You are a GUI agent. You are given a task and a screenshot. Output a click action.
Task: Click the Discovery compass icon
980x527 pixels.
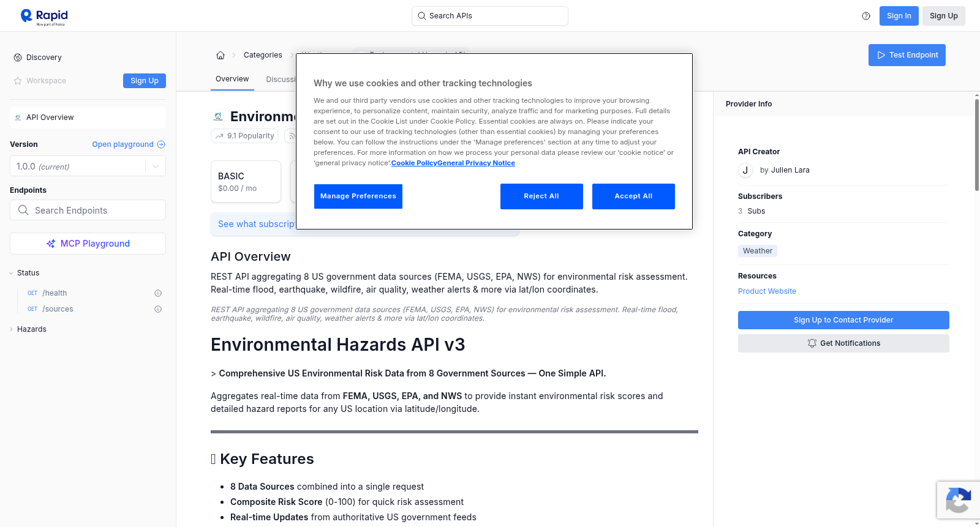click(18, 58)
